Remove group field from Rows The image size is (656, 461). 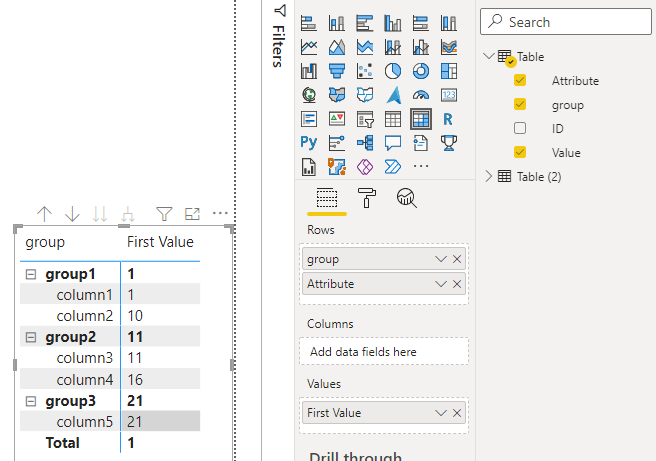tap(457, 259)
